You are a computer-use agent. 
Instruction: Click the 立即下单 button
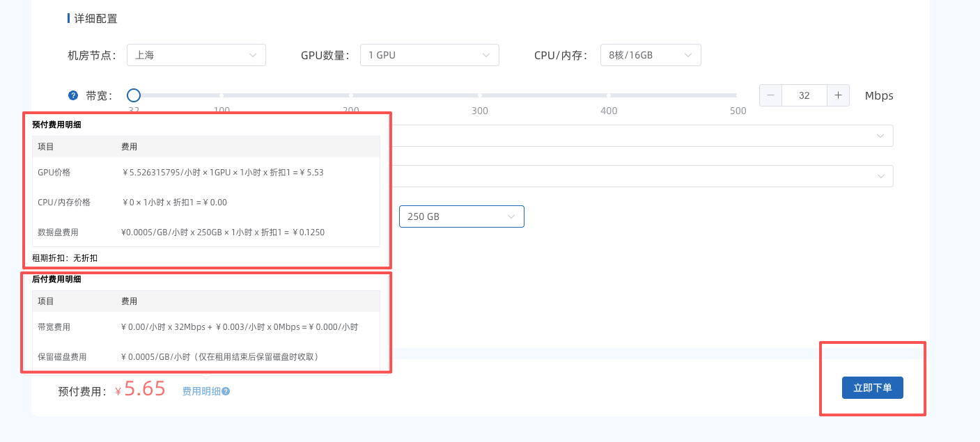coord(872,388)
